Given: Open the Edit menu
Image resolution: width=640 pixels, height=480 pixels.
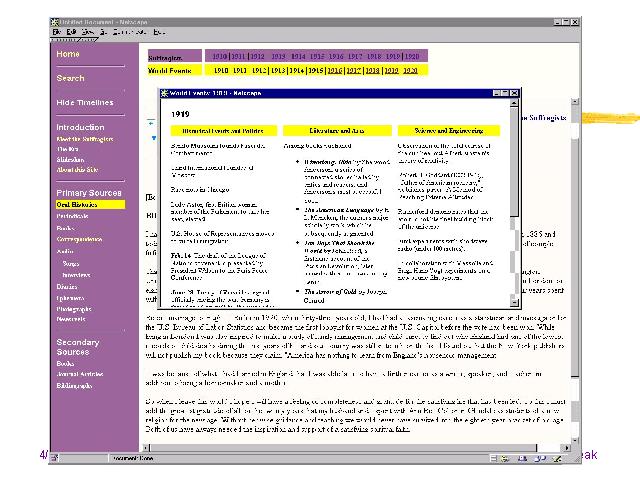Looking at the screenshot, I should click(71, 32).
